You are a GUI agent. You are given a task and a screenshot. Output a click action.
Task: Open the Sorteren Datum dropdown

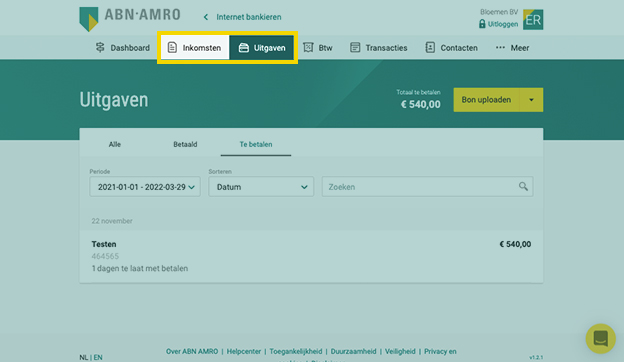261,187
